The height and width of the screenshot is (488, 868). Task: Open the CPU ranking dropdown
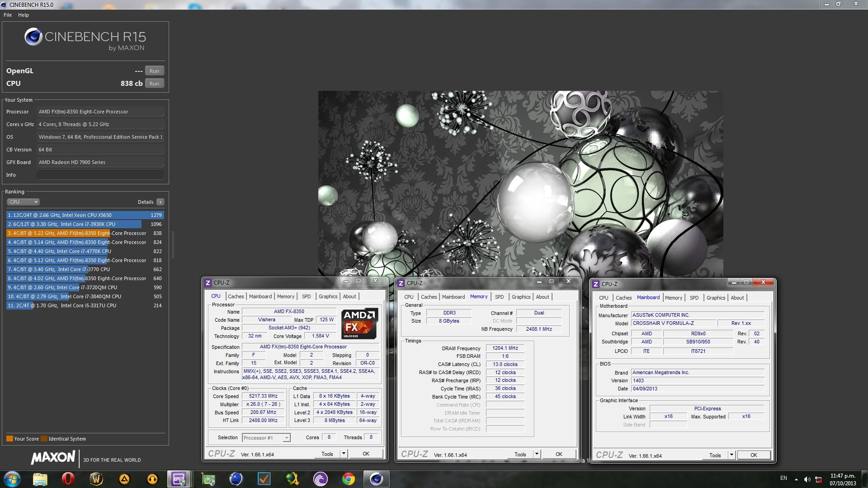(x=24, y=202)
